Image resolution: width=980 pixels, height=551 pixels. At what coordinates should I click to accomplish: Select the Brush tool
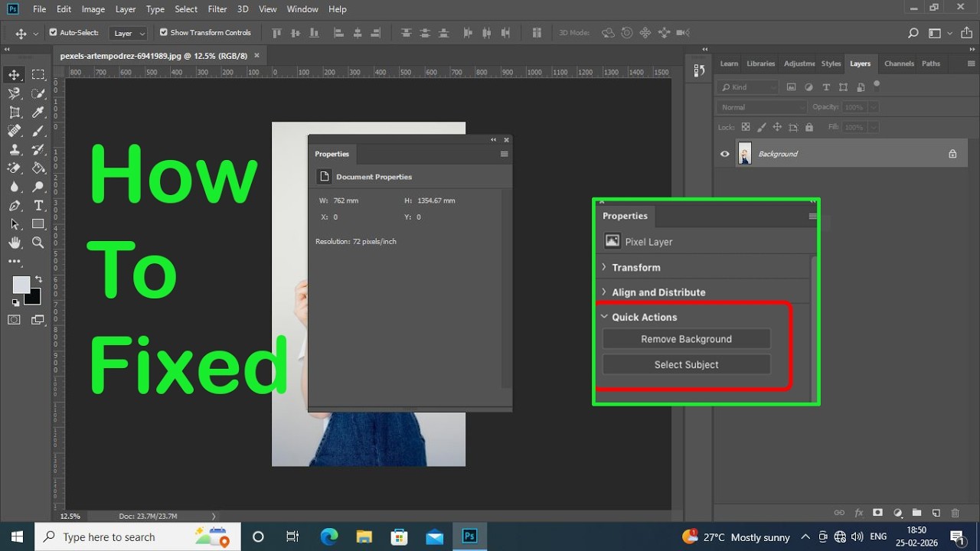tap(38, 131)
